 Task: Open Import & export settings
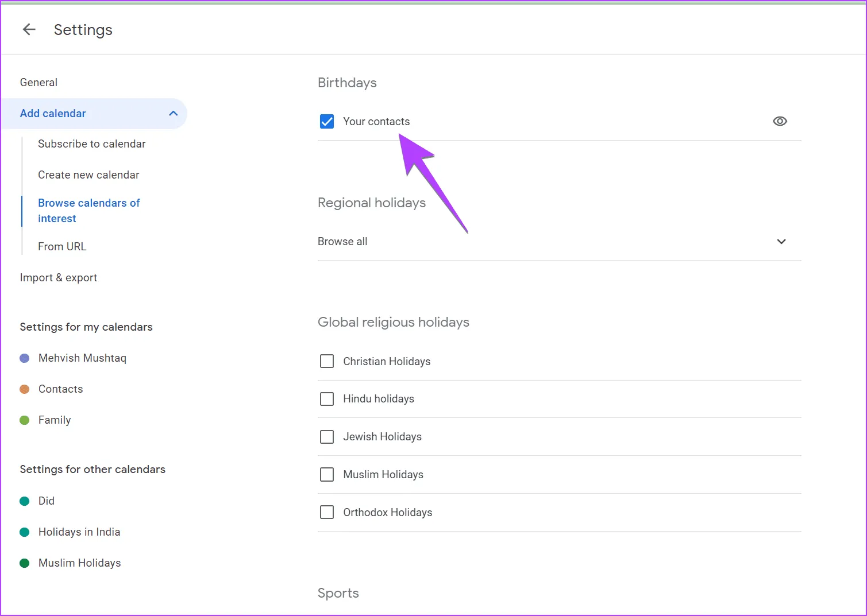click(59, 278)
